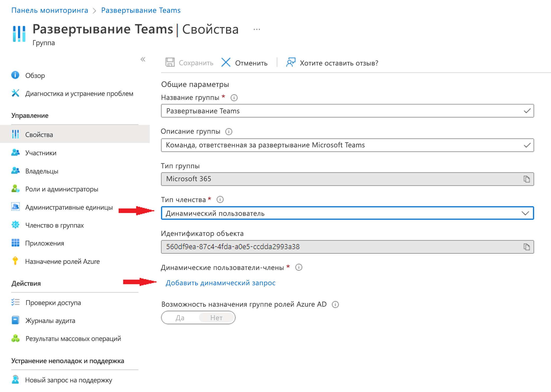This screenshot has height=392, width=551.
Task: Click the Owners people icon
Action: click(x=15, y=171)
